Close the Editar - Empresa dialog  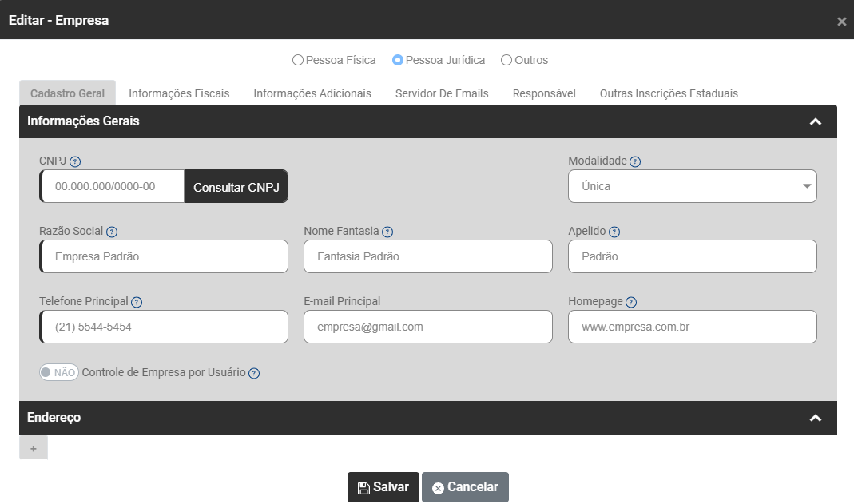[x=841, y=22]
